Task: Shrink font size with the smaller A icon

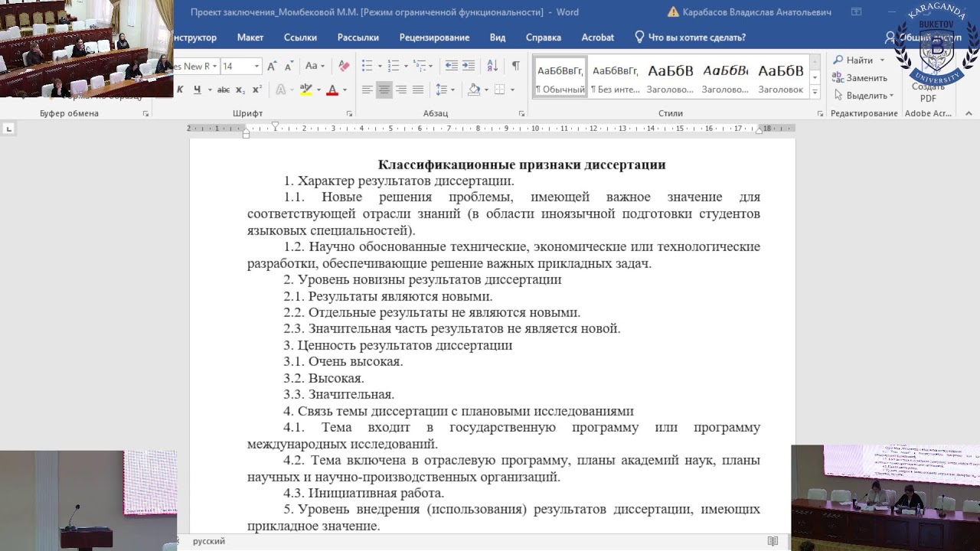Action: pyautogui.click(x=289, y=66)
